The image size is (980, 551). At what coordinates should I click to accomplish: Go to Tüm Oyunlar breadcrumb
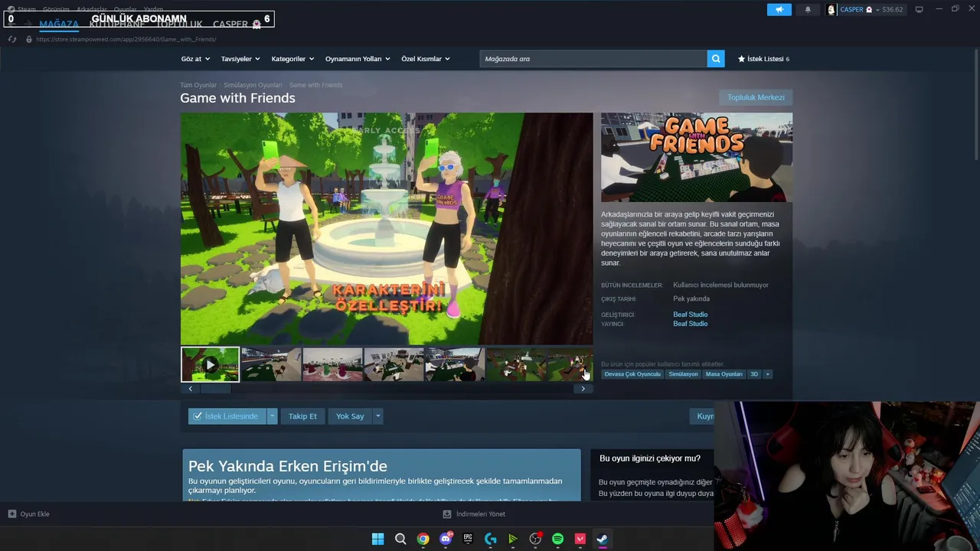click(198, 85)
